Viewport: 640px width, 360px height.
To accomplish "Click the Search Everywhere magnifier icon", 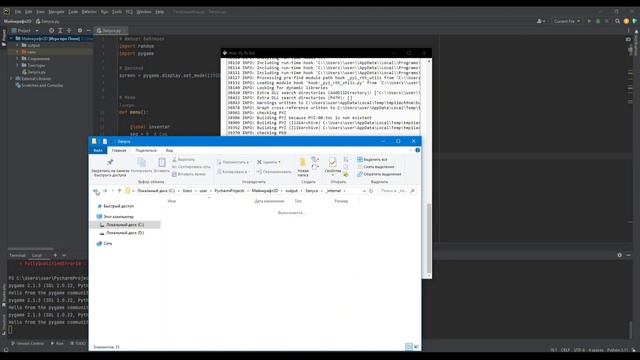I will [617, 21].
